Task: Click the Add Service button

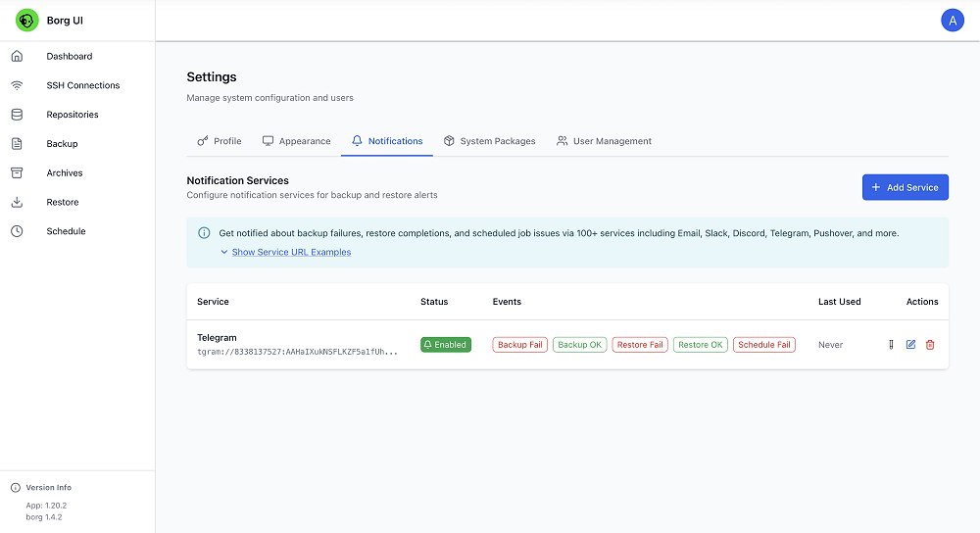Action: tap(905, 187)
